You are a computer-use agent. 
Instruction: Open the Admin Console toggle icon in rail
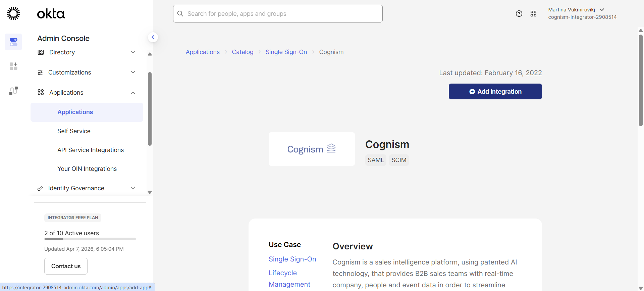(13, 42)
